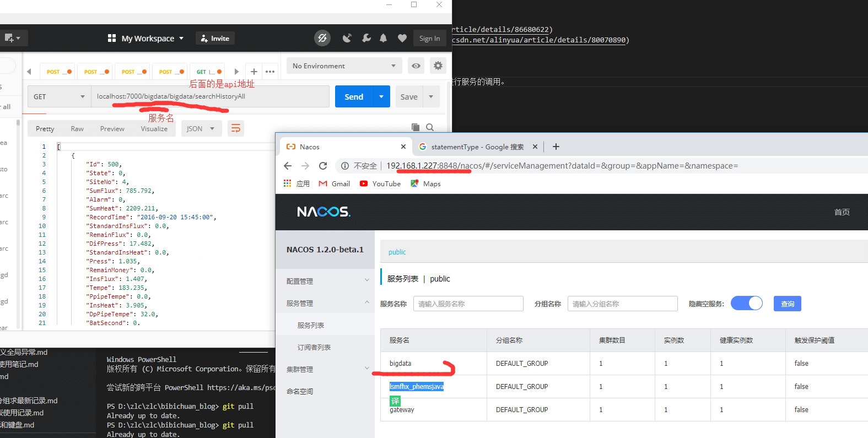
Task: Switch to the Raw response tab
Action: [77, 129]
